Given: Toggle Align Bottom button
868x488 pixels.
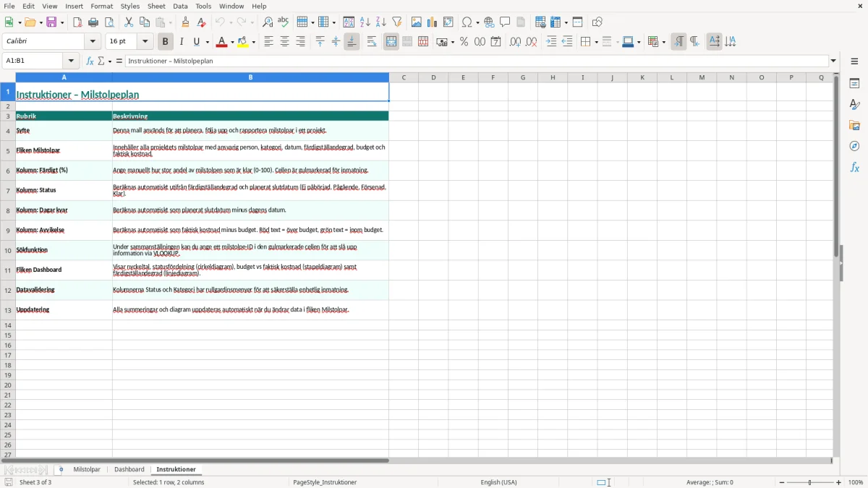Looking at the screenshot, I should (x=352, y=42).
